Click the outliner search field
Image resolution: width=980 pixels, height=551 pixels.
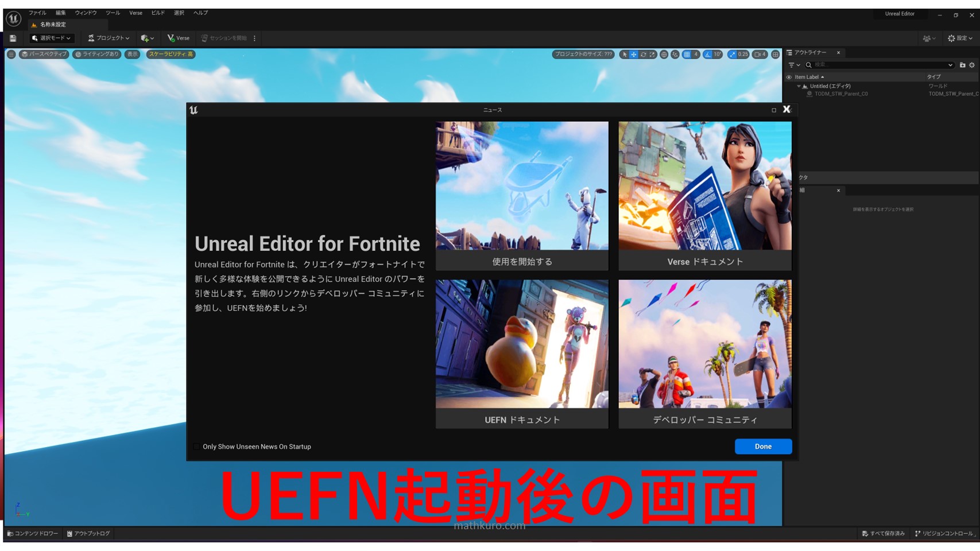tap(880, 65)
